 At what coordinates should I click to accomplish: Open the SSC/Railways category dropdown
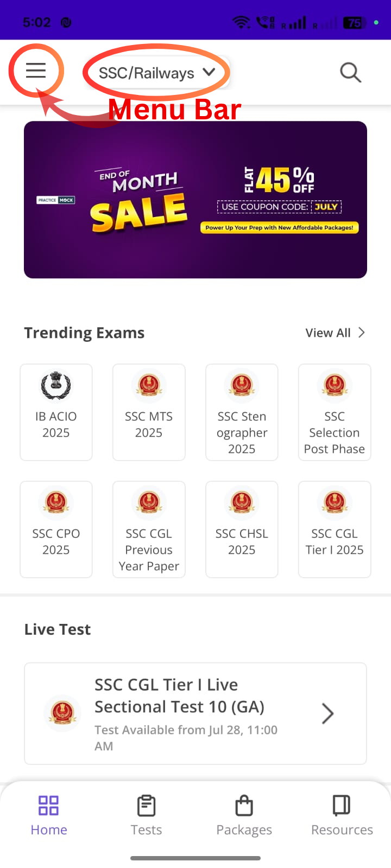[x=156, y=73]
